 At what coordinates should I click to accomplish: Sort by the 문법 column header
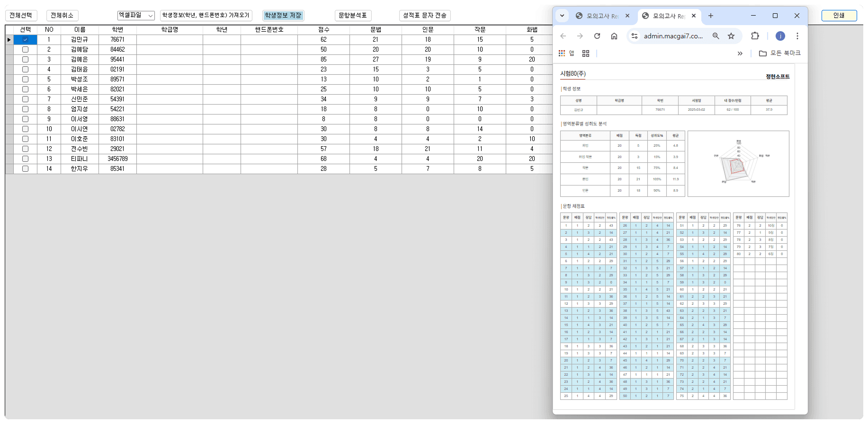click(x=376, y=30)
